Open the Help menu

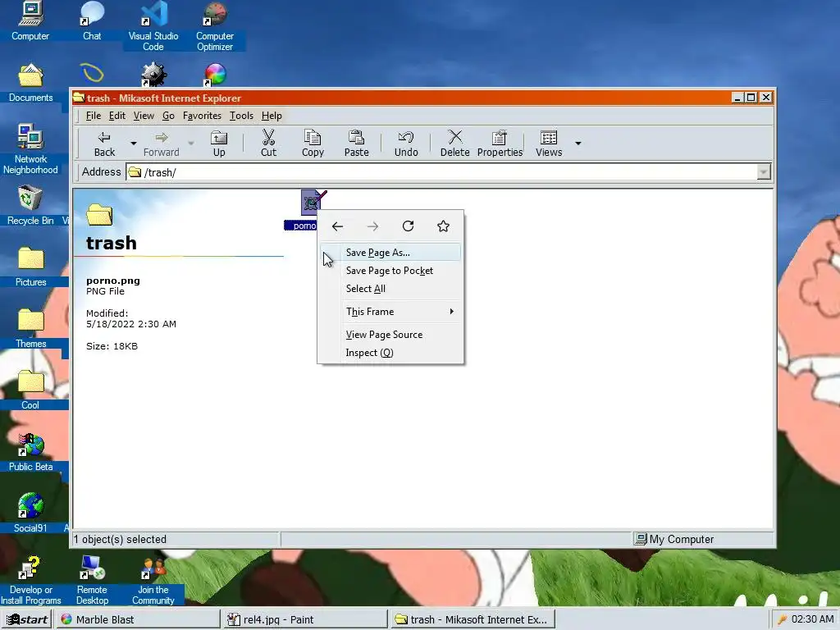pyautogui.click(x=272, y=116)
